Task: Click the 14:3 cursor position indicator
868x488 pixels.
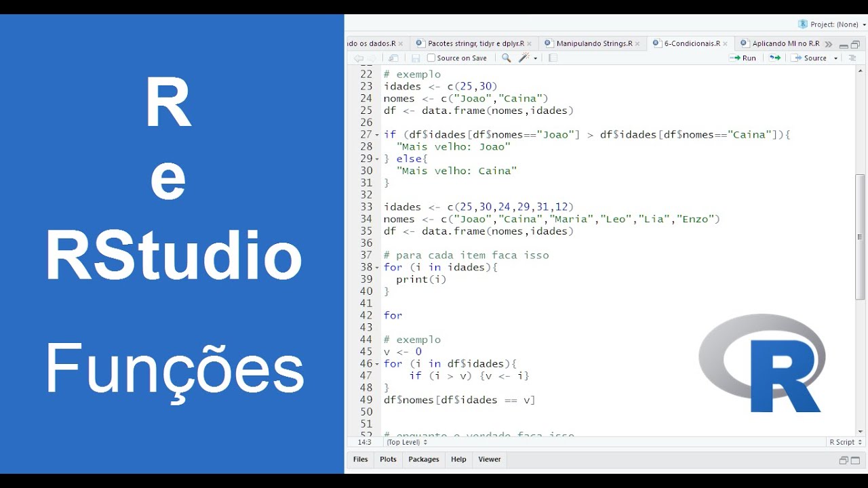Action: [364, 442]
